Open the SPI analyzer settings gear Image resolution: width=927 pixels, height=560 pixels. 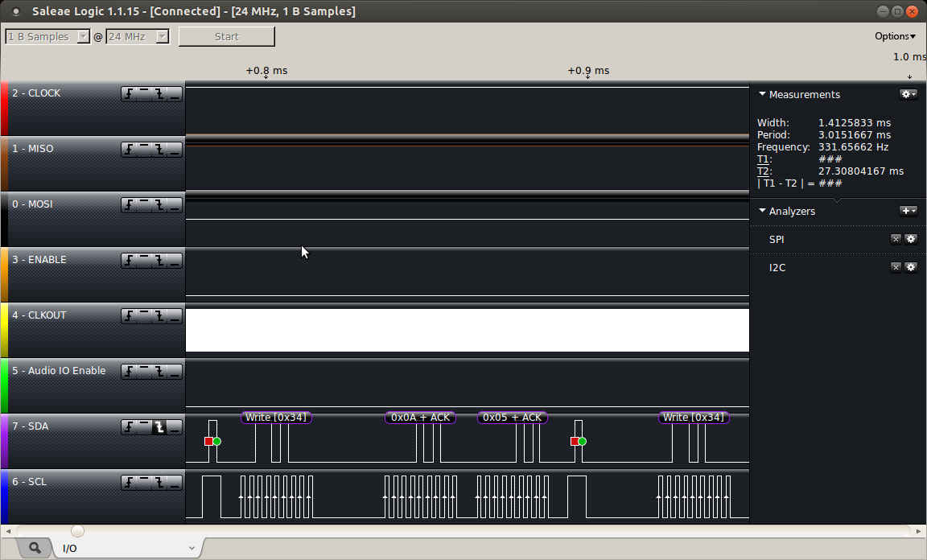coord(911,239)
